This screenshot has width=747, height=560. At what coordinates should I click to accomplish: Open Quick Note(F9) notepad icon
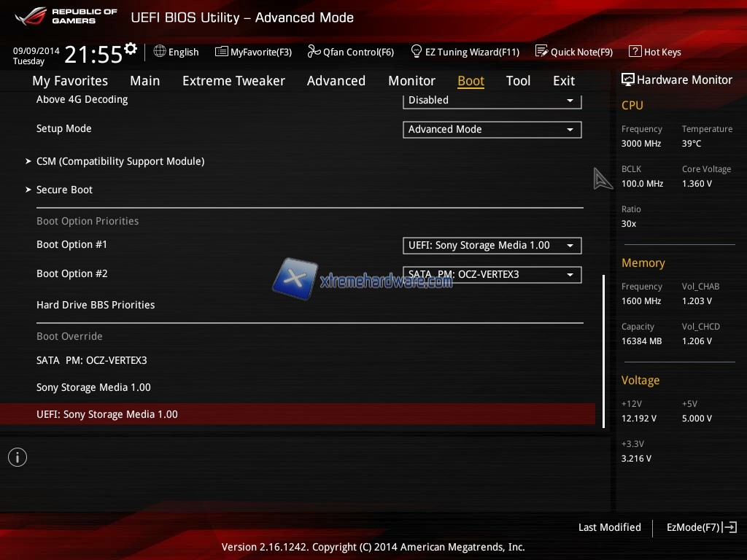coord(541,52)
